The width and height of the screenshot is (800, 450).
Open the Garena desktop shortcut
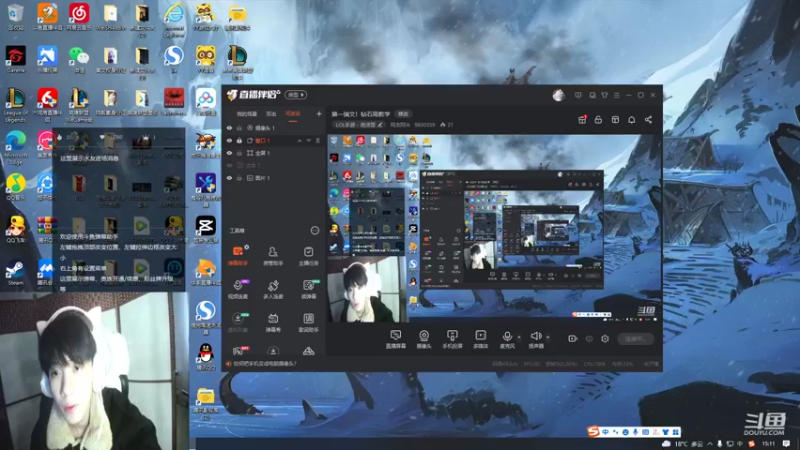(15, 59)
